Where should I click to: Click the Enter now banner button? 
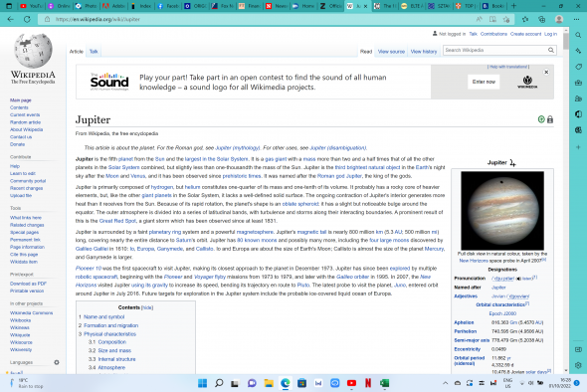[484, 82]
